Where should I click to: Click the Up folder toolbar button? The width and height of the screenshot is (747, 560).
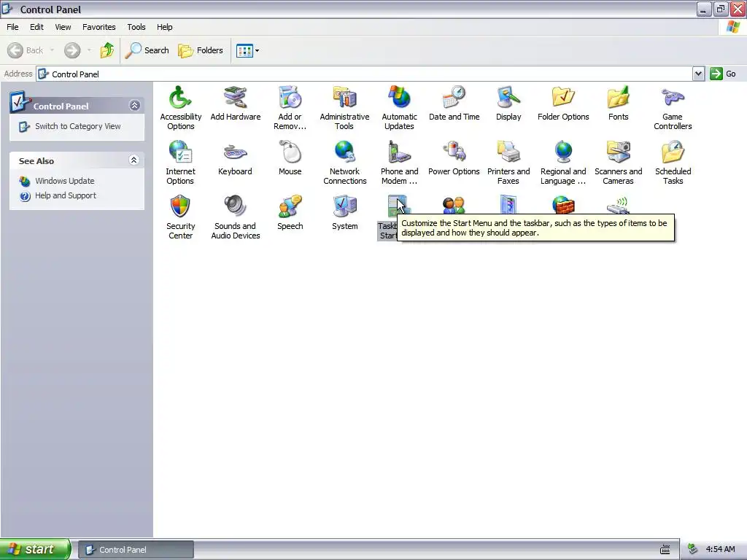point(107,50)
